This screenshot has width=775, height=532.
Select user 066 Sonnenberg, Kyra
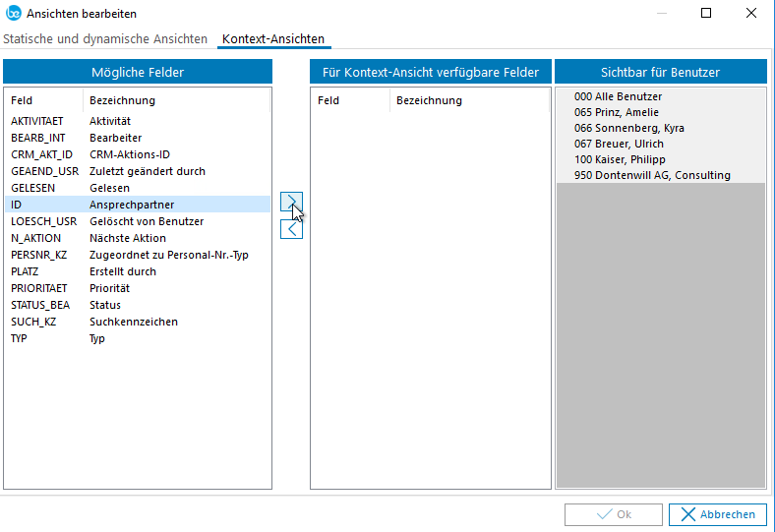coord(628,128)
